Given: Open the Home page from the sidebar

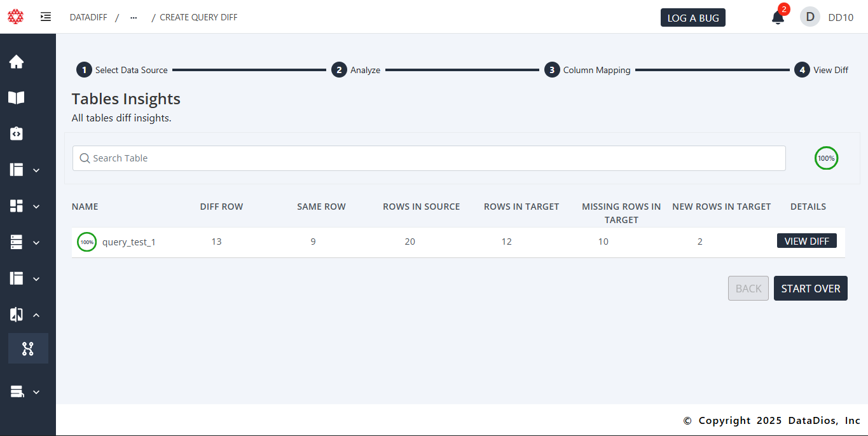Looking at the screenshot, I should click(x=16, y=62).
